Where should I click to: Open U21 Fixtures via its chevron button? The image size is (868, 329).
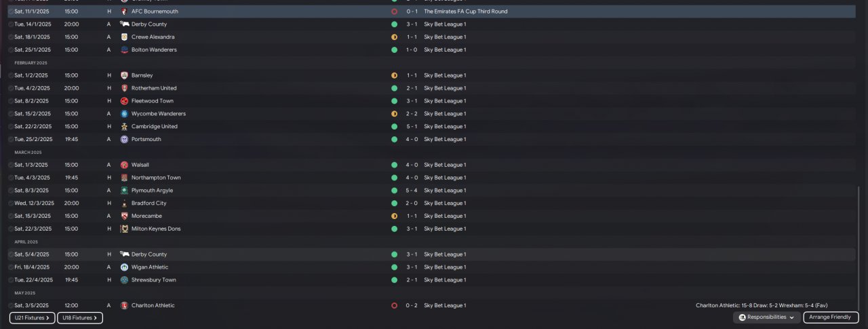[32, 317]
